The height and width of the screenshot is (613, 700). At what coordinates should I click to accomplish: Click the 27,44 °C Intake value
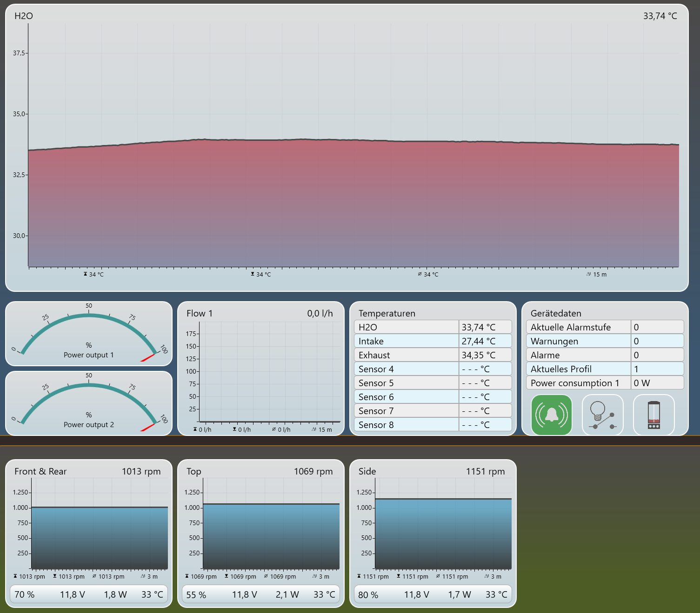[479, 341]
